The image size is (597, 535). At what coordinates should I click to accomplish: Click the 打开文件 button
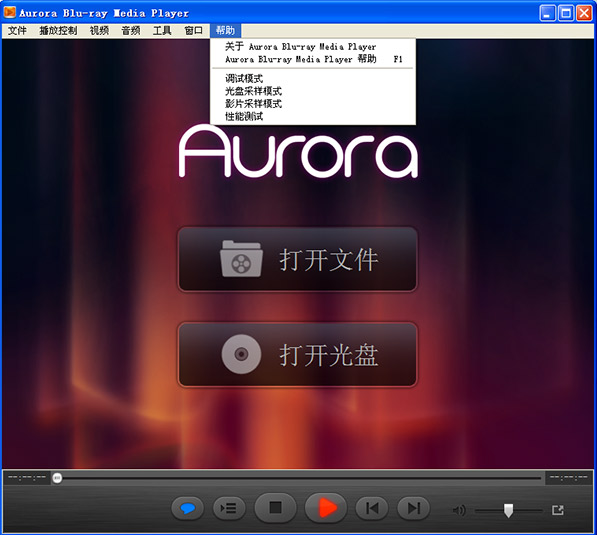click(297, 260)
